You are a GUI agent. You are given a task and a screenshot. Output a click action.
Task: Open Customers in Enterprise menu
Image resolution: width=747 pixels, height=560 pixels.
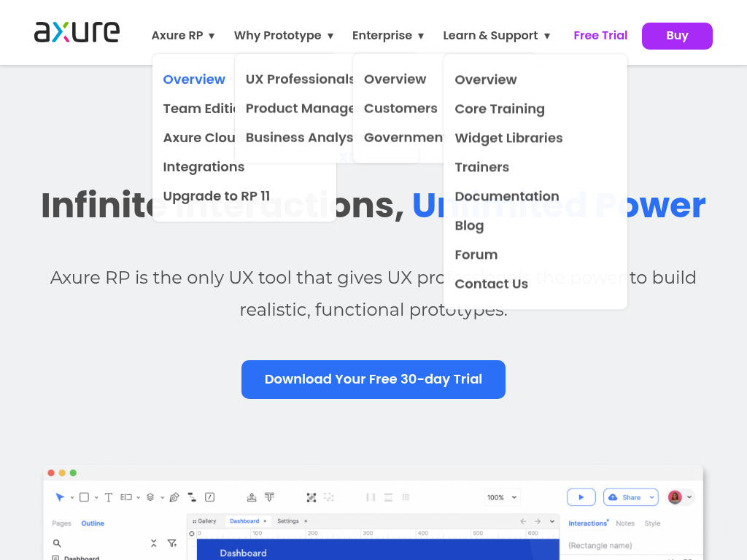[400, 108]
